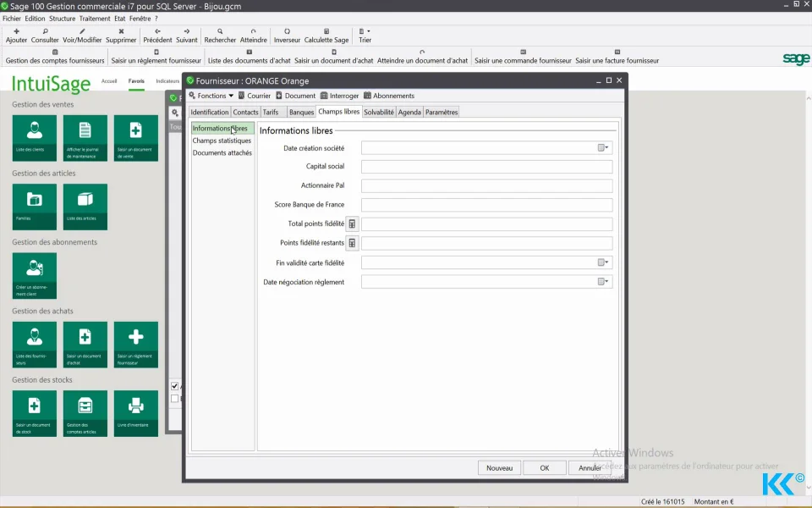The image size is (812, 508).
Task: Open Saisir un règlement fournisseur tile
Action: 136,345
